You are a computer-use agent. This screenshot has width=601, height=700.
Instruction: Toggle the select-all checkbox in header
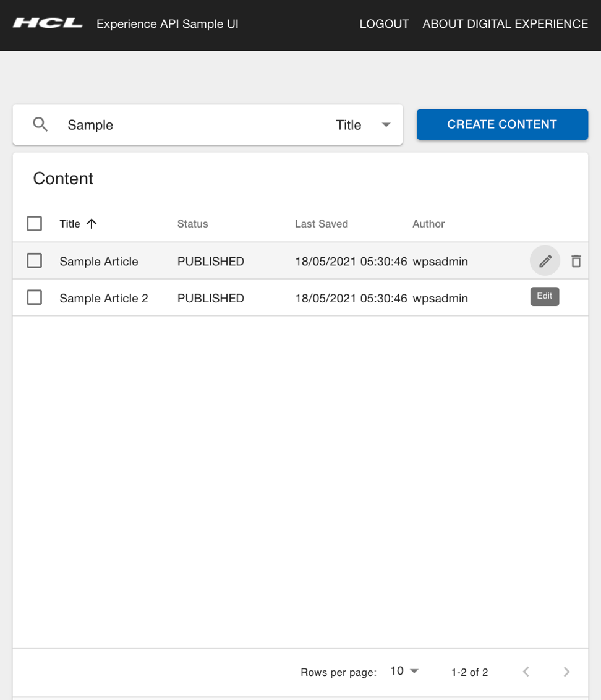click(x=35, y=224)
